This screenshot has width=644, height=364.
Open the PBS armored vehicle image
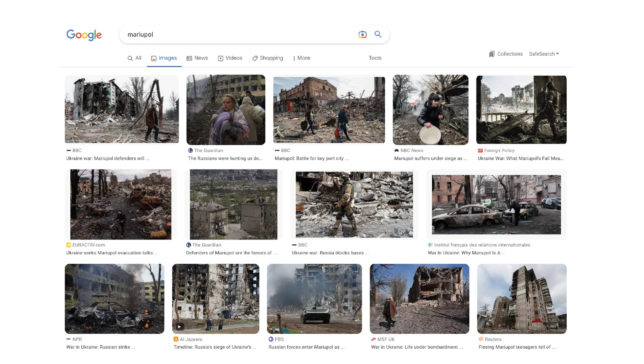tap(314, 298)
